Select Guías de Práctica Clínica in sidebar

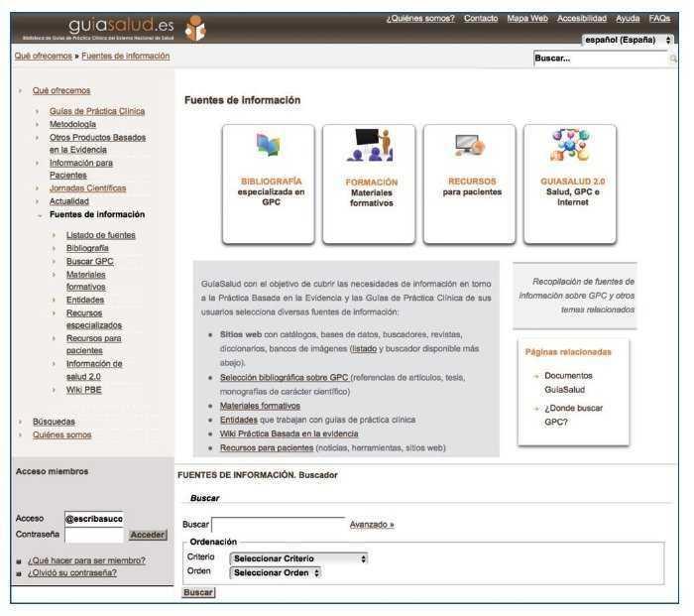tap(96, 111)
